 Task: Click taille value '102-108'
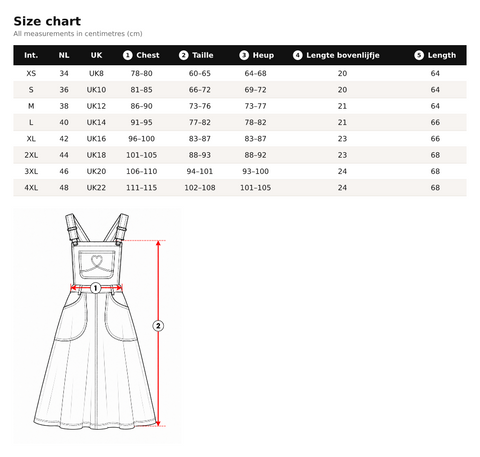tap(200, 188)
